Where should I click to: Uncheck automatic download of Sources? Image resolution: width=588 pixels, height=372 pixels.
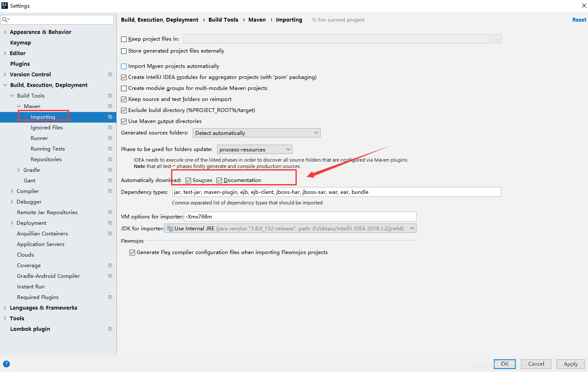[188, 180]
